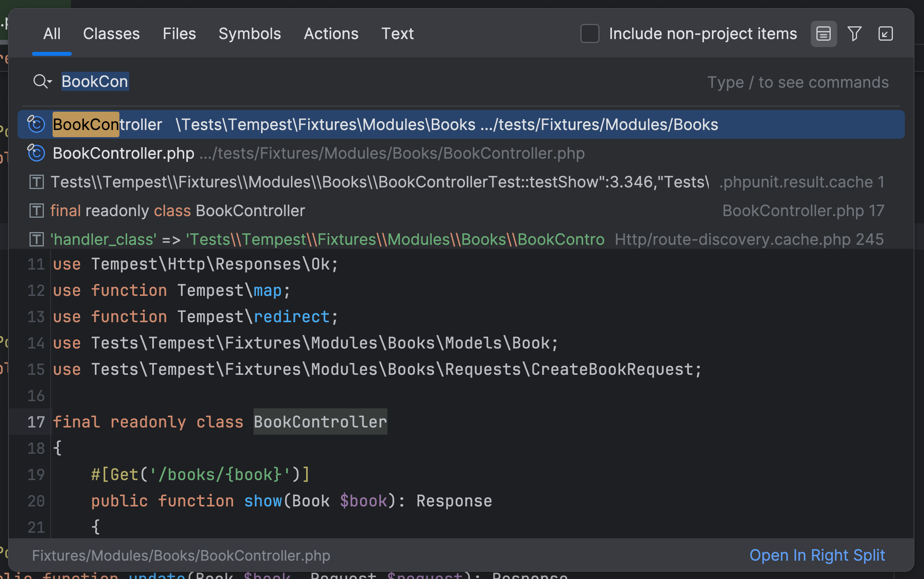924x579 pixels.
Task: Select the Actions tab
Action: (x=331, y=34)
